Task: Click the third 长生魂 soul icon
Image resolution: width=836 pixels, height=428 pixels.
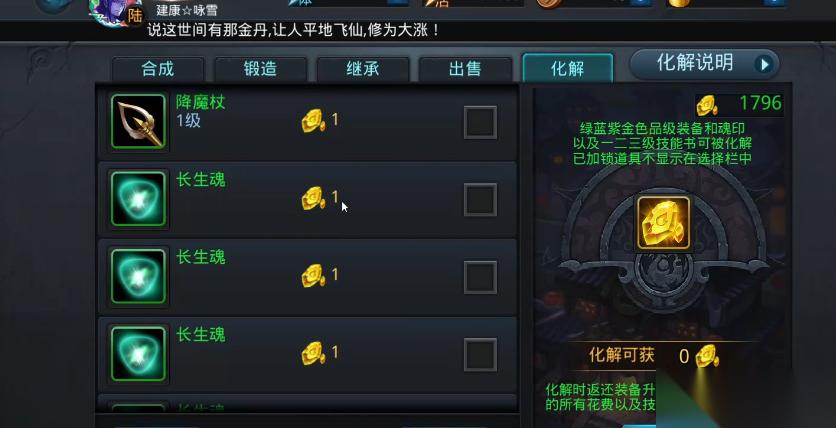Action: (139, 354)
